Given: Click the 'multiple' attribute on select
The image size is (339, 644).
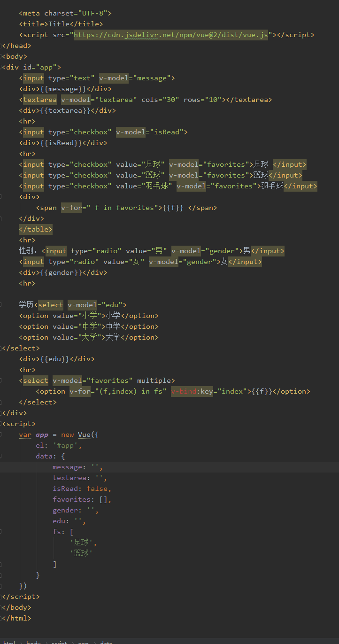Looking at the screenshot, I should [154, 380].
